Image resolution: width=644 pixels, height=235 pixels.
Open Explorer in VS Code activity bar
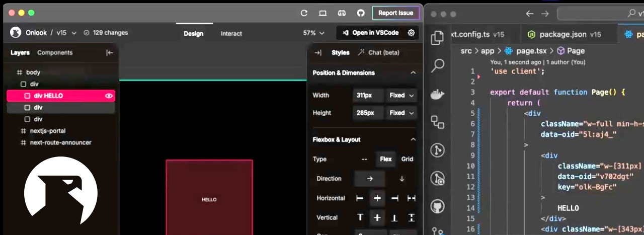click(438, 37)
